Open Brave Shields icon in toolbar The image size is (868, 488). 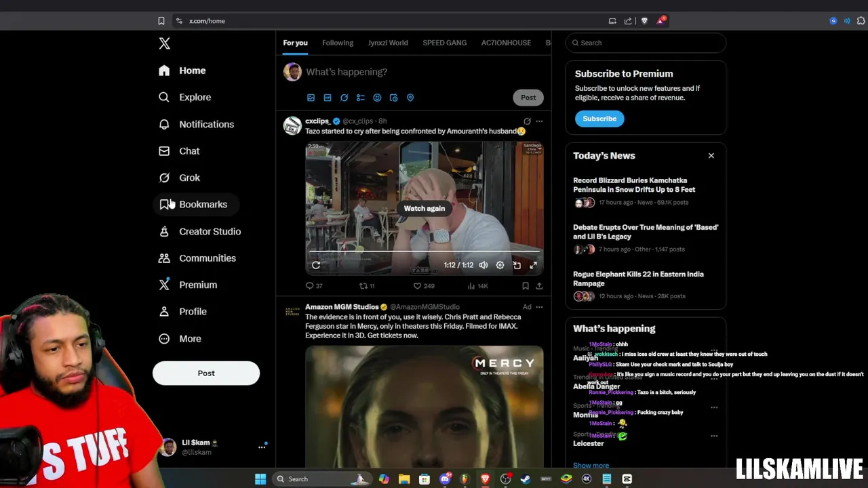pos(644,21)
